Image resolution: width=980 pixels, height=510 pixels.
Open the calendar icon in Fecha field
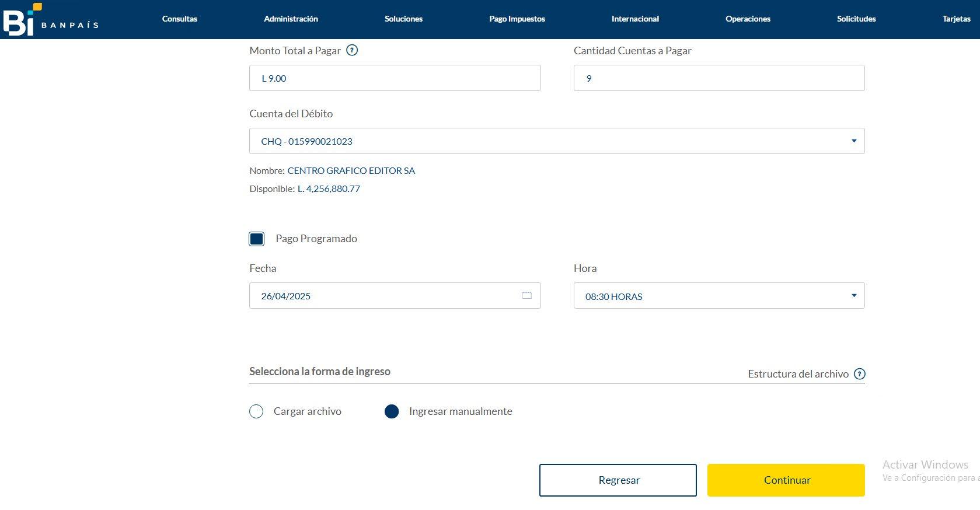click(526, 296)
